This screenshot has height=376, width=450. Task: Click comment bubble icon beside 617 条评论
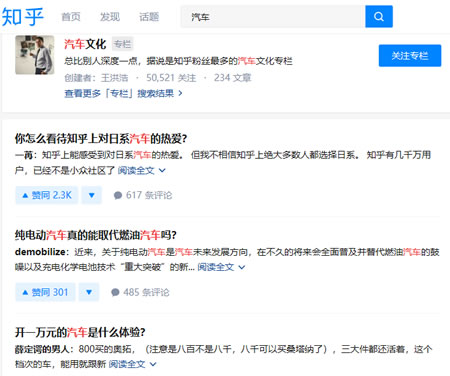(x=118, y=195)
